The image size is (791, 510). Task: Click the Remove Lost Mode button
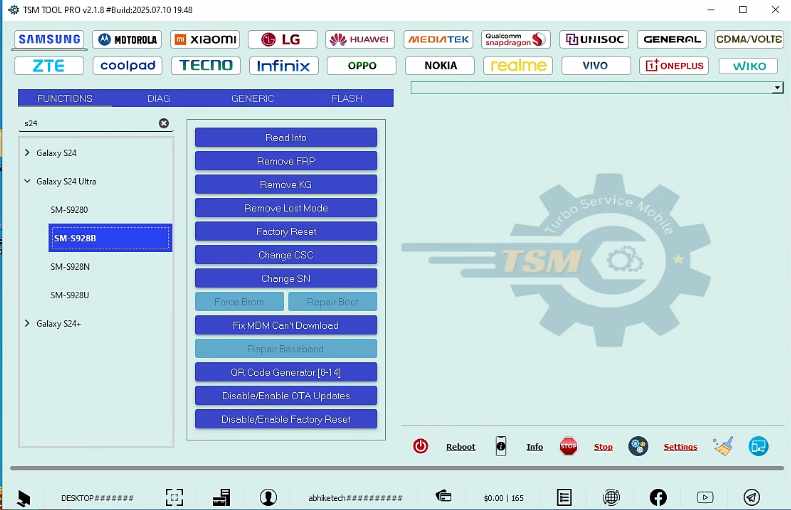(286, 208)
